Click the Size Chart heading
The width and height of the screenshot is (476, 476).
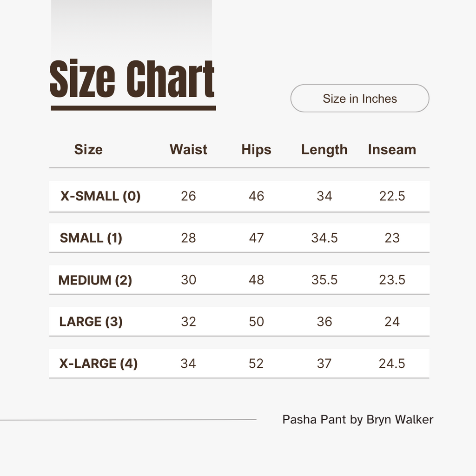(x=132, y=80)
